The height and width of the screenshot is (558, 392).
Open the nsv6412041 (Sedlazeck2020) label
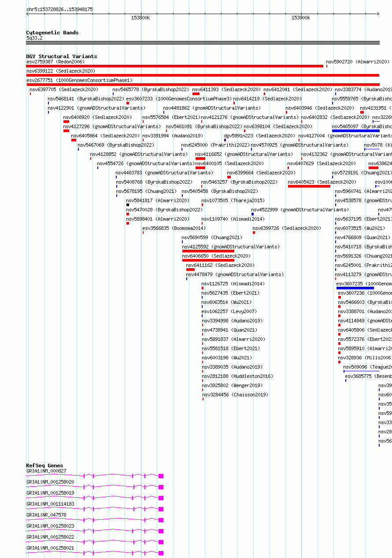tap(298, 89)
